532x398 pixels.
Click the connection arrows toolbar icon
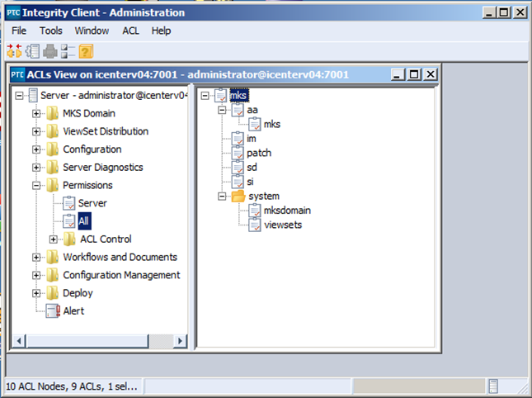pos(14,51)
